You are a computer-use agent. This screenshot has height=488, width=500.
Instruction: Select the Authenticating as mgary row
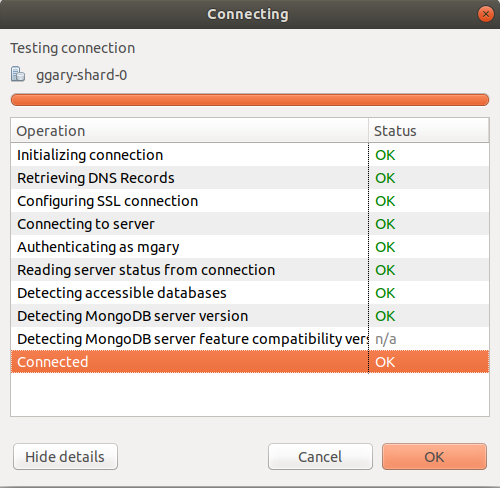tap(250, 247)
